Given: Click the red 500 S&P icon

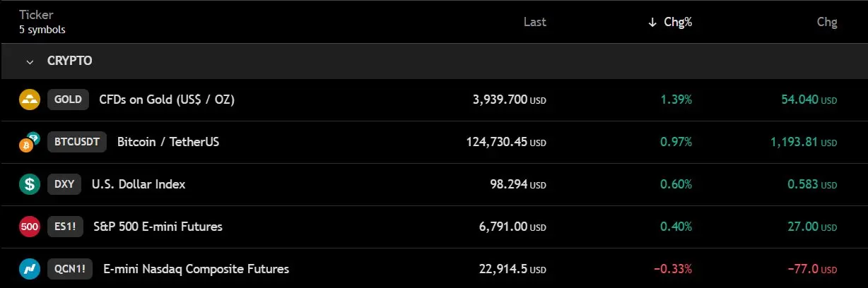Looking at the screenshot, I should coord(30,227).
